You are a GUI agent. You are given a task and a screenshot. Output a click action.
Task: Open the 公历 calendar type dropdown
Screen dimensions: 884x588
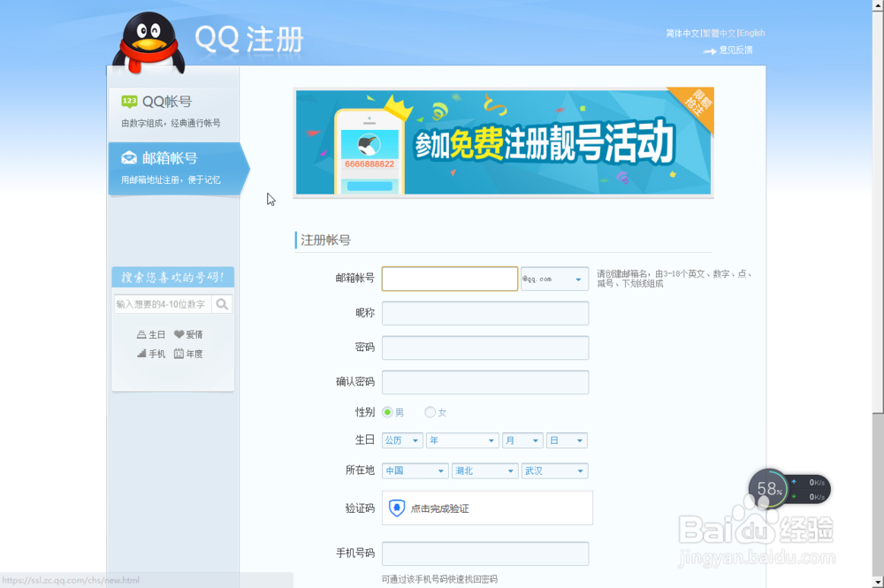click(x=402, y=441)
